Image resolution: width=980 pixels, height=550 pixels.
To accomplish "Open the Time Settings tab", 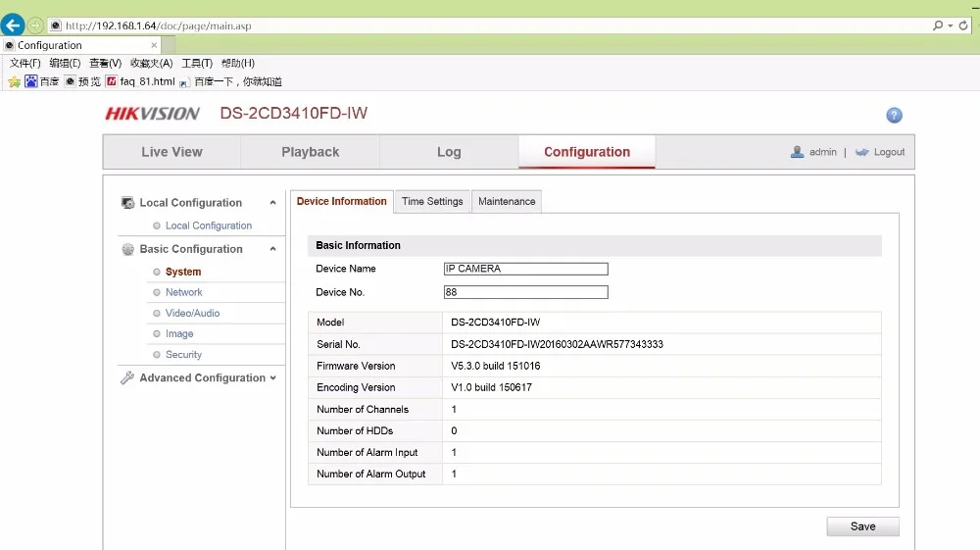I will [432, 201].
